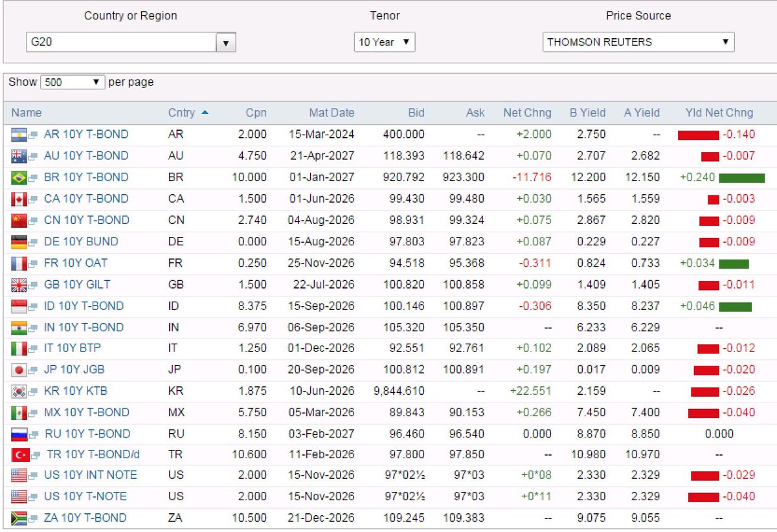Image resolution: width=777 pixels, height=532 pixels.
Task: Open the US 10Y T-NOTE link
Action: [x=85, y=497]
